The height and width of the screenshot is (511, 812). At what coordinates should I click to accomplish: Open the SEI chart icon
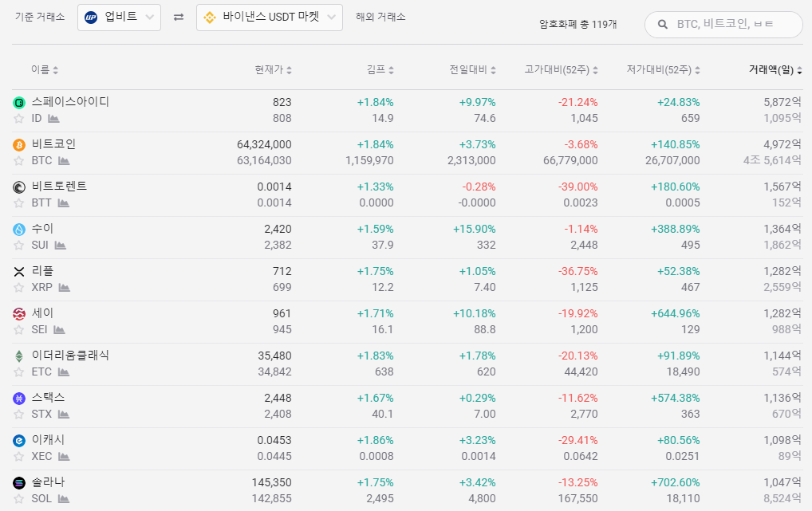(x=59, y=330)
